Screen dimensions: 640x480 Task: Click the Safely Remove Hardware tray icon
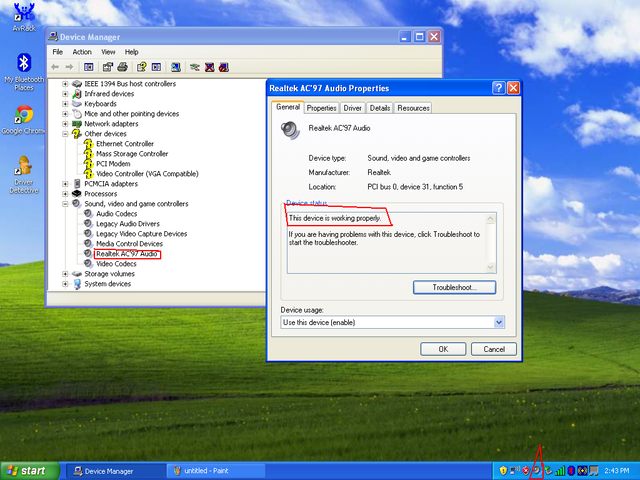[548, 471]
